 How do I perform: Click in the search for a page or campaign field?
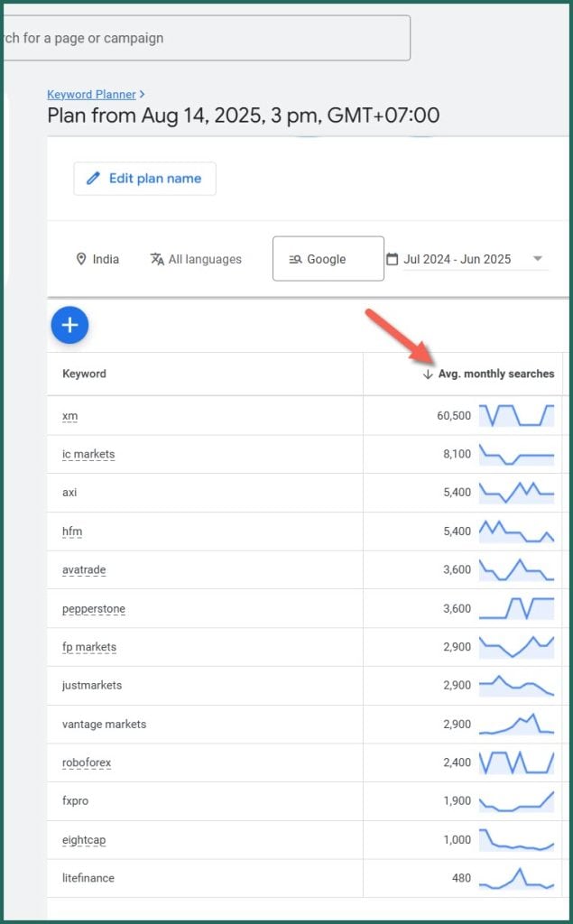coord(207,38)
